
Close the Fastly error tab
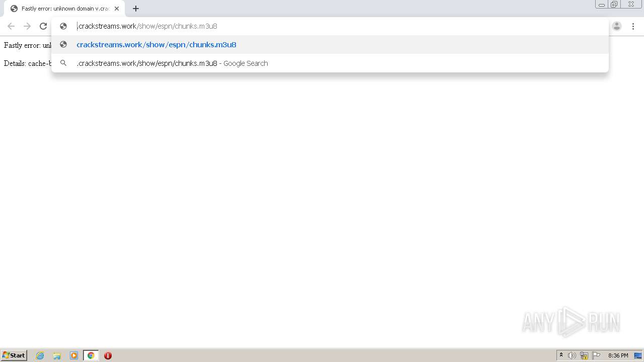pyautogui.click(x=117, y=9)
